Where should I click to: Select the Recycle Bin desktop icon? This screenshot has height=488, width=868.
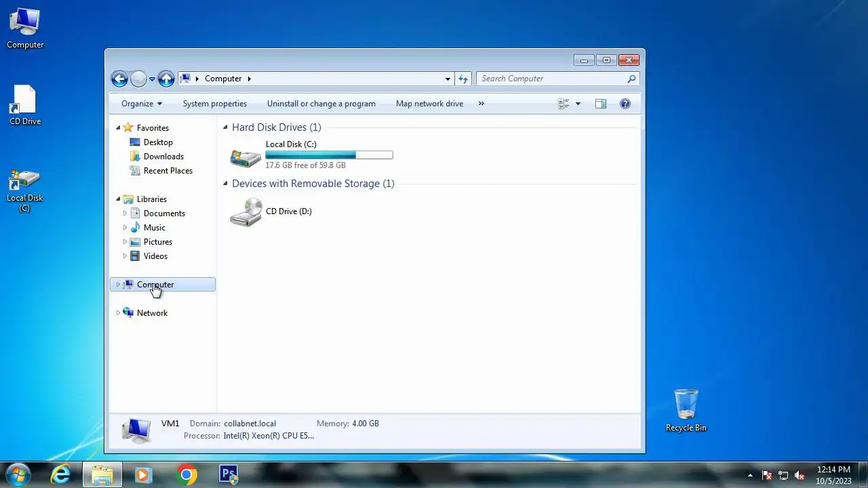tap(686, 411)
